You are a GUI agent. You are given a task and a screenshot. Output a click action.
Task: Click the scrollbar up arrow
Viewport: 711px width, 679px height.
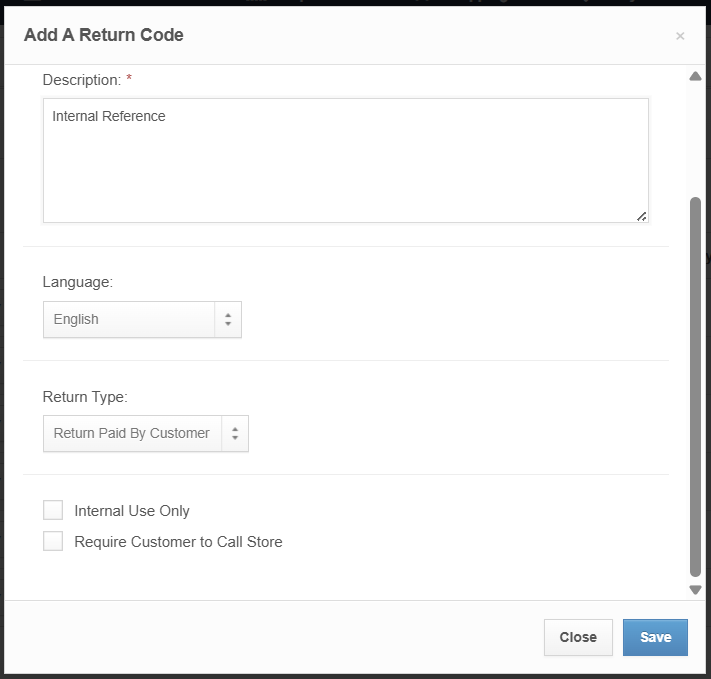click(695, 77)
